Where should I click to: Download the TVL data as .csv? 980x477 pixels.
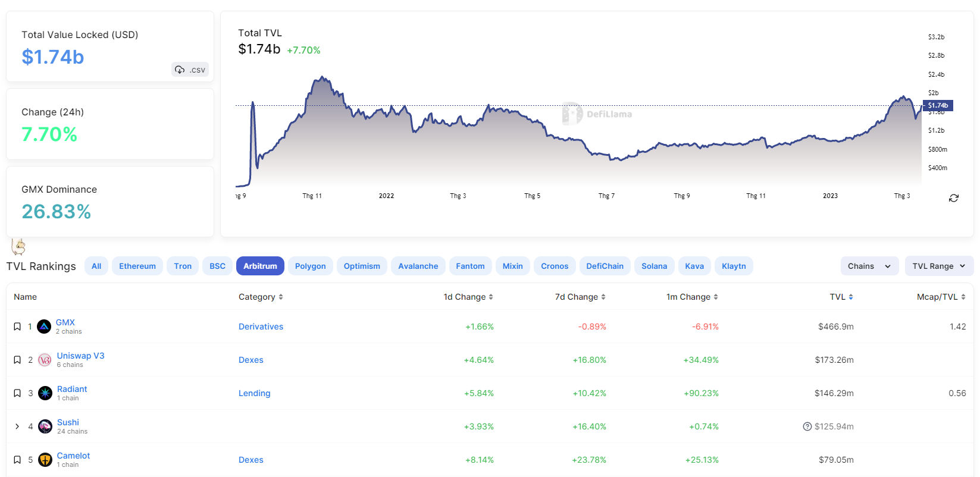190,70
